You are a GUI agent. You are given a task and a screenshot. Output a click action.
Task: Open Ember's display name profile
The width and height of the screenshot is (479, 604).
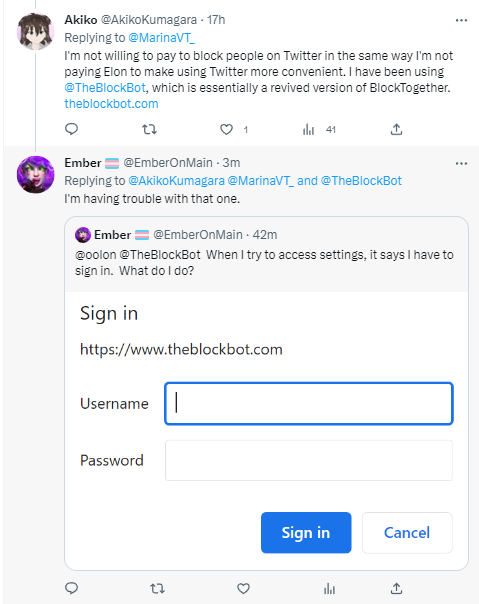pyautogui.click(x=83, y=163)
